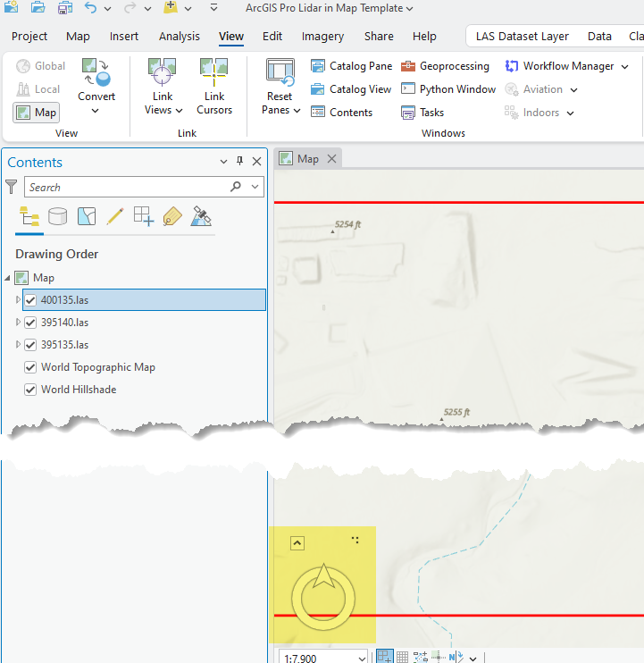The width and height of the screenshot is (644, 663).
Task: Select List By Labeling tag icon
Action: pos(172,216)
